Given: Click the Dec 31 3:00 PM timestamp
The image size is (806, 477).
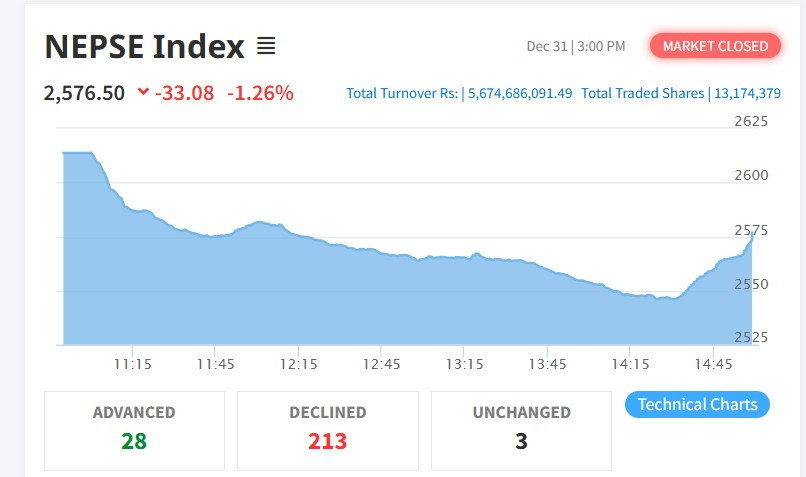Looking at the screenshot, I should (576, 46).
